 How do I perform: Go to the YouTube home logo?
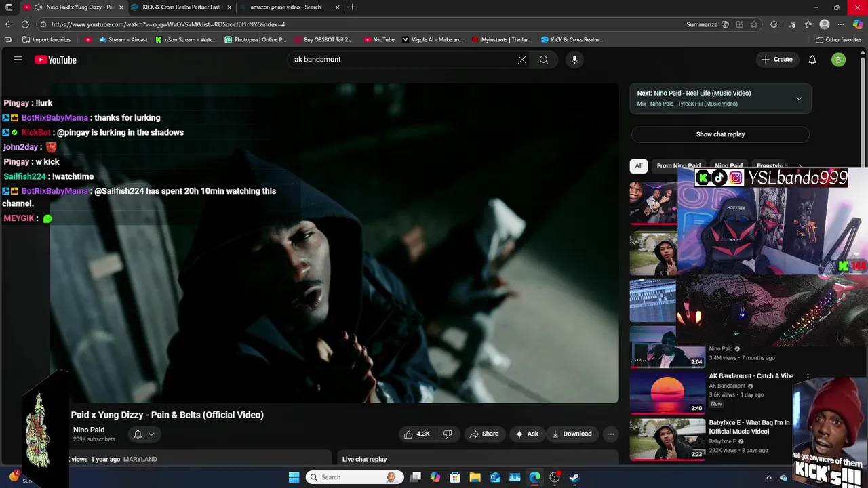[56, 60]
